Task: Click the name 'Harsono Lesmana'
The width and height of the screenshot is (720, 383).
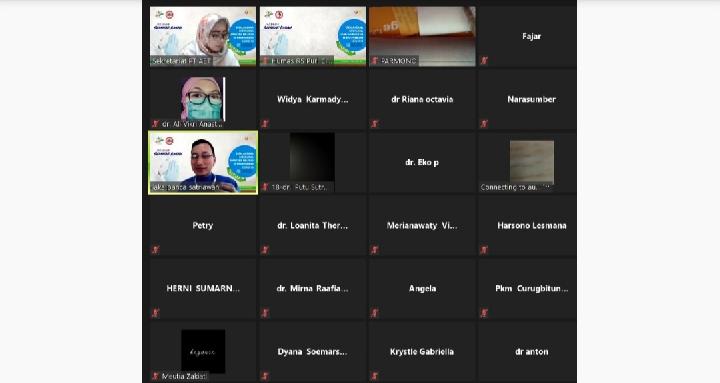Action: point(532,225)
